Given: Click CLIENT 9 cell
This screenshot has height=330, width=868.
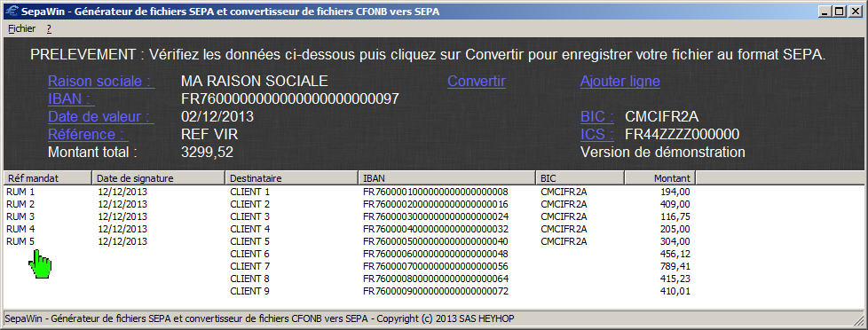Looking at the screenshot, I should tap(249, 291).
